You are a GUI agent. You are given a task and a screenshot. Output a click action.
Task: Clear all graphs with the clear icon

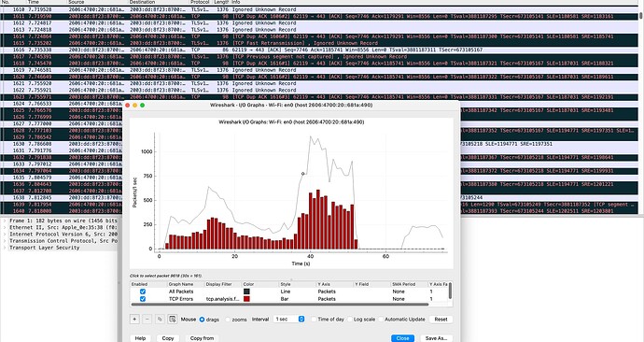[173, 319]
